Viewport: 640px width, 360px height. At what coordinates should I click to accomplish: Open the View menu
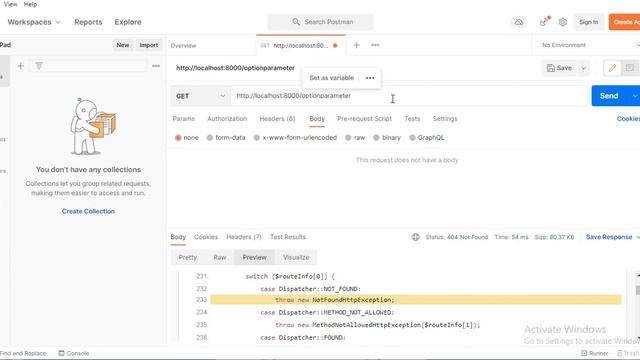click(10, 4)
